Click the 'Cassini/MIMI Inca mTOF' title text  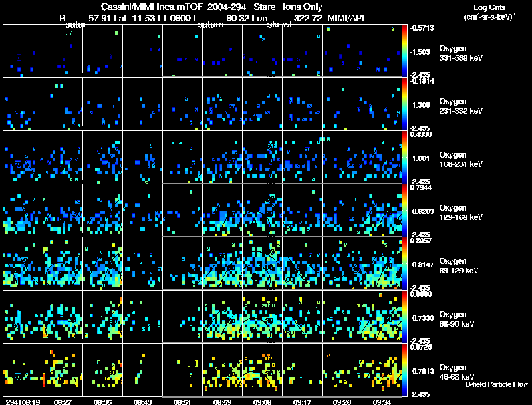pyautogui.click(x=152, y=7)
